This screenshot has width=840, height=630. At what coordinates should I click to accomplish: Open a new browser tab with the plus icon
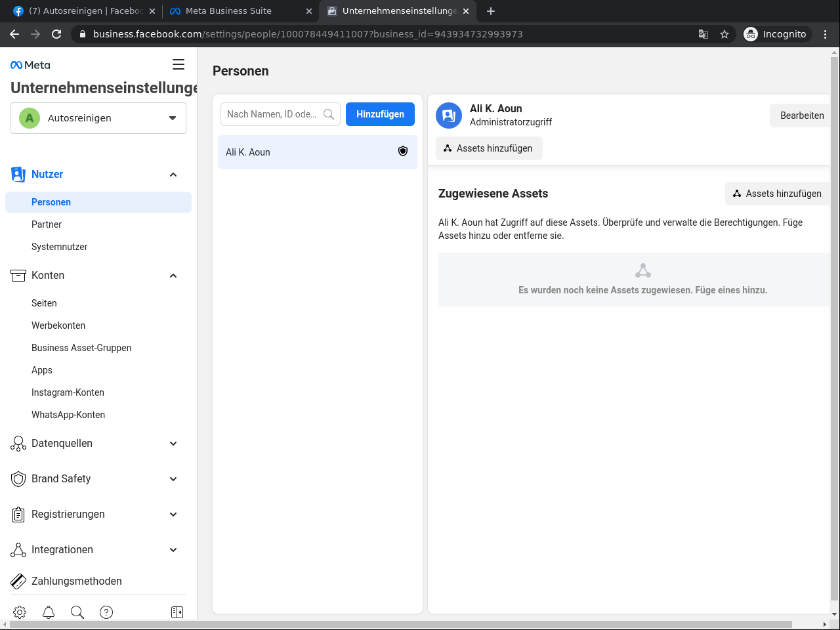pyautogui.click(x=491, y=11)
